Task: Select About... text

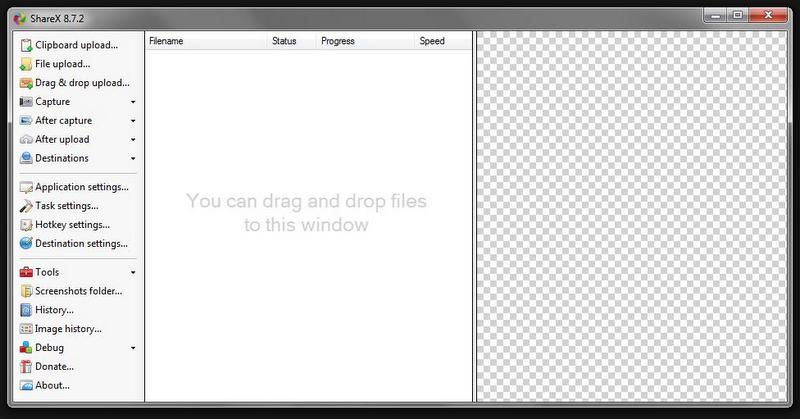Action: 53,385
